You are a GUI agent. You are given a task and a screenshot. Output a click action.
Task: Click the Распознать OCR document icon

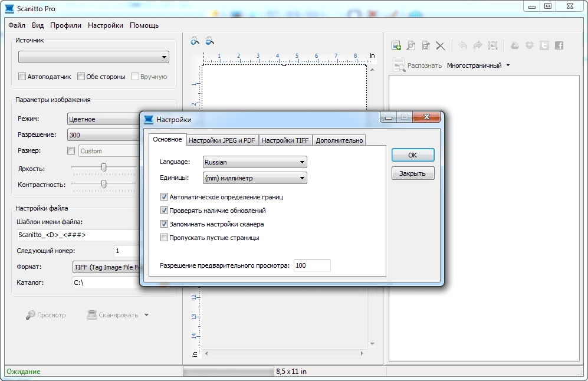[x=399, y=65]
